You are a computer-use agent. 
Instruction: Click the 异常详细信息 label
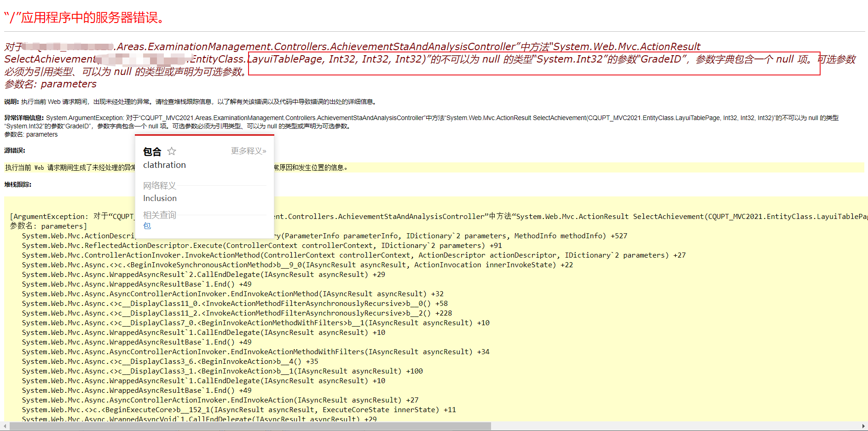23,117
